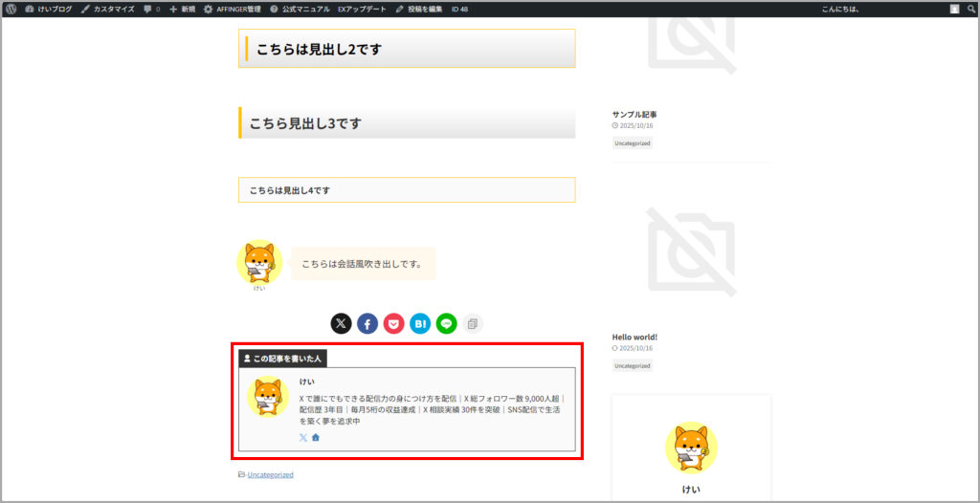Open the 公式マニュアル link
Viewport: 980px width, 503px height.
(x=300, y=9)
